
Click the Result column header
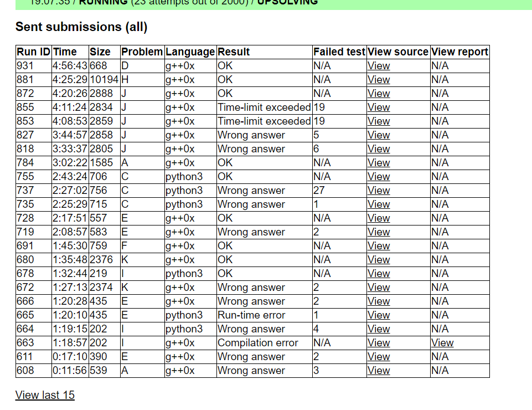click(x=234, y=52)
